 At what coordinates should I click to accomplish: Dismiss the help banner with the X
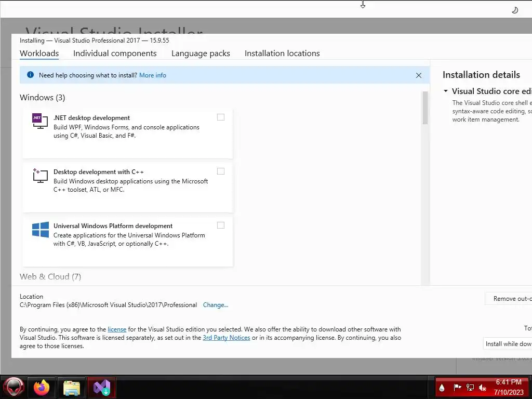[419, 75]
